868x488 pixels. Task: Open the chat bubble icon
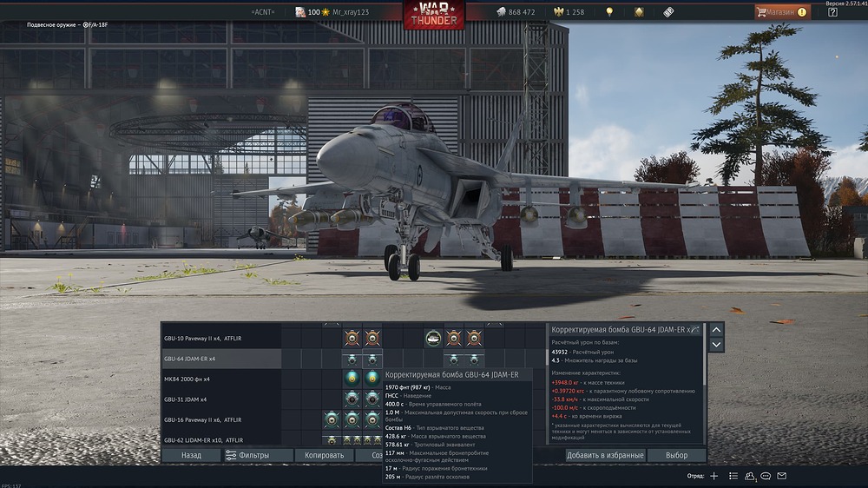coord(766,476)
